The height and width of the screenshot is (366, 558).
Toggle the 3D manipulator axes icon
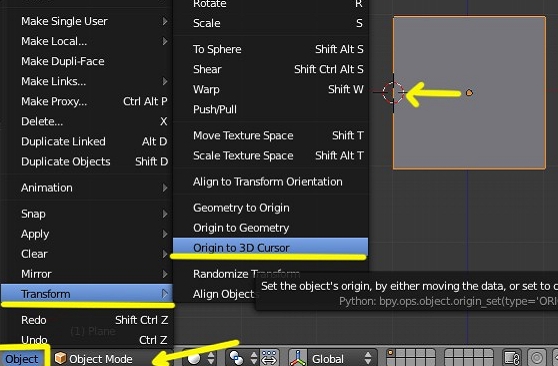298,358
